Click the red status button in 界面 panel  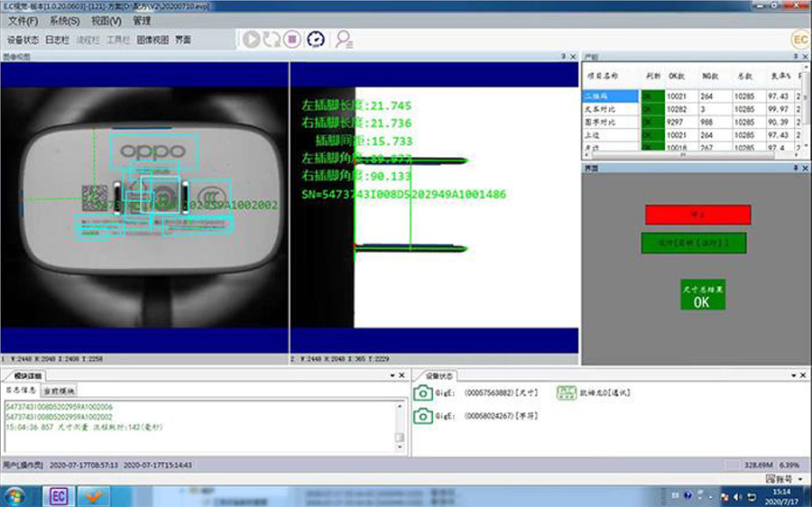click(697, 215)
